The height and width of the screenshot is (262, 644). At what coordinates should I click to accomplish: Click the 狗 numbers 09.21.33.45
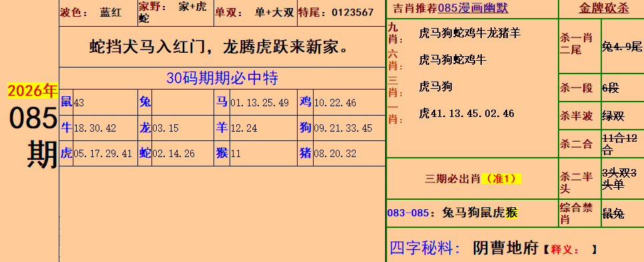[343, 128]
